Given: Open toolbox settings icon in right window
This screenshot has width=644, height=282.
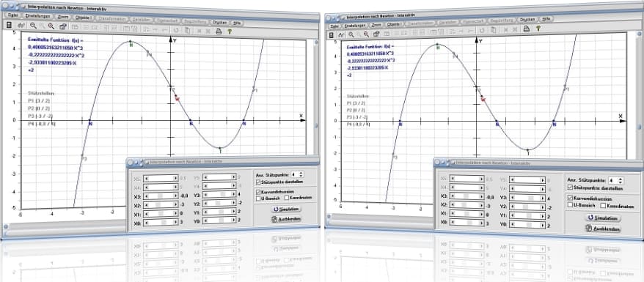Looking at the screenshot, I should pyautogui.click(x=376, y=34).
